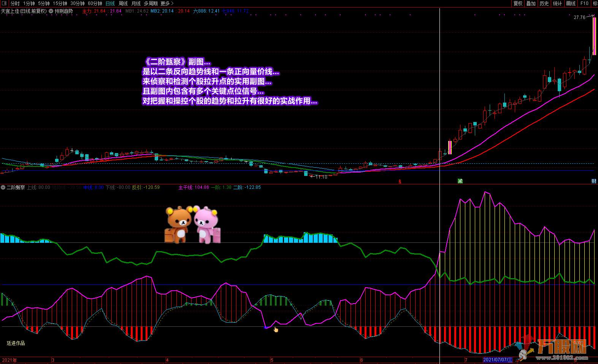Open the 画线 drawing tools
598x364 pixels.
[571, 3]
